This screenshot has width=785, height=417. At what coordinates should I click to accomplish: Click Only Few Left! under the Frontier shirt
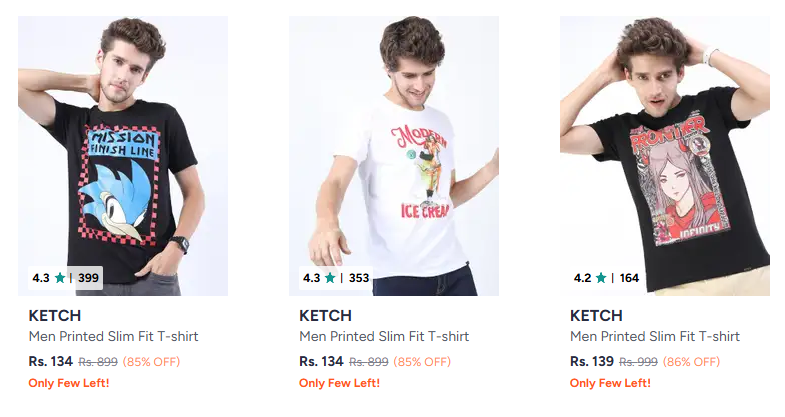[610, 383]
